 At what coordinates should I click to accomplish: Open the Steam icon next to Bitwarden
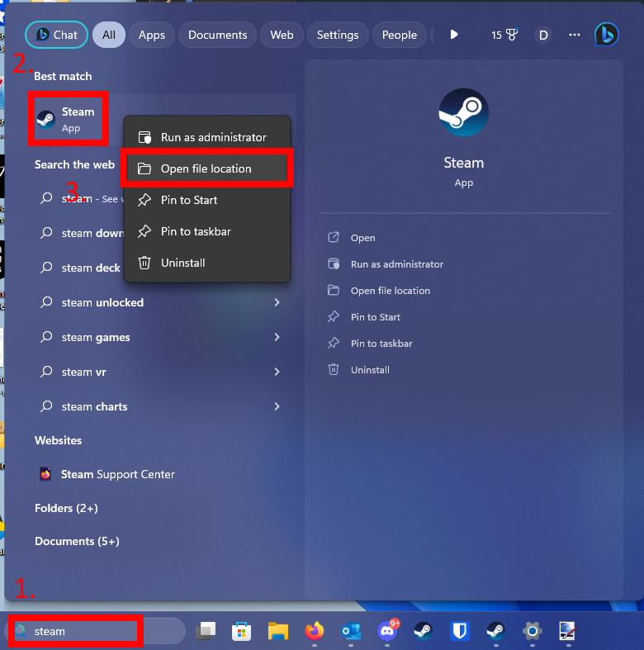(495, 631)
